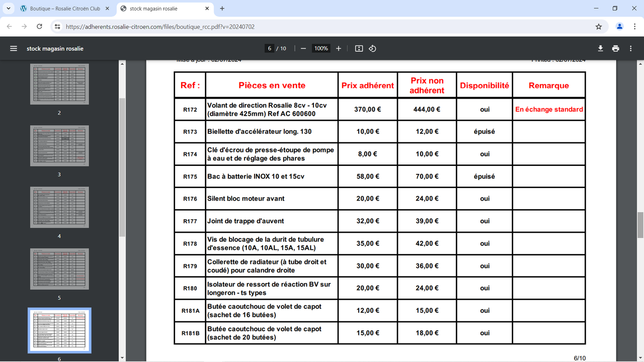The height and width of the screenshot is (362, 644).
Task: Click the page number input field
Action: point(270,49)
